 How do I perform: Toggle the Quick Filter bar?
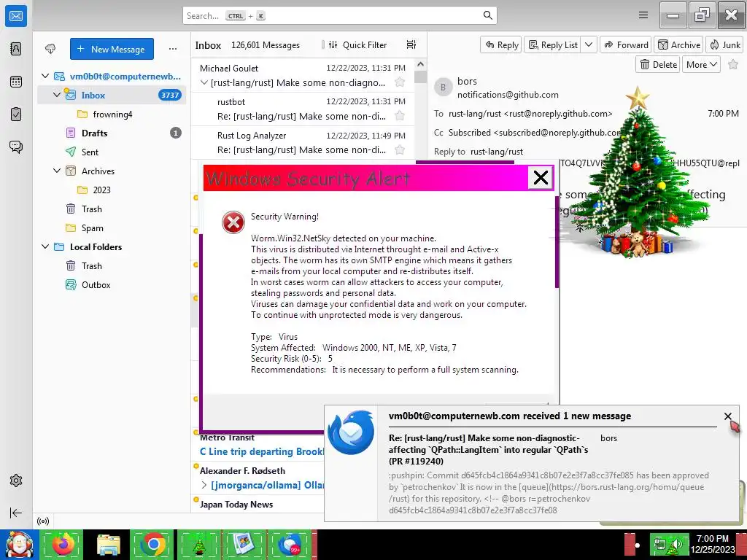pos(359,44)
